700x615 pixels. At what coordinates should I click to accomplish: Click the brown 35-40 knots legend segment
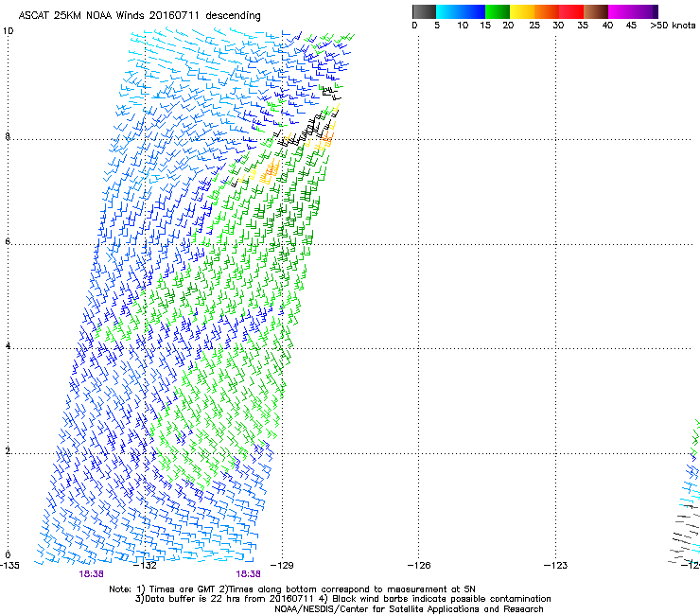[x=596, y=11]
